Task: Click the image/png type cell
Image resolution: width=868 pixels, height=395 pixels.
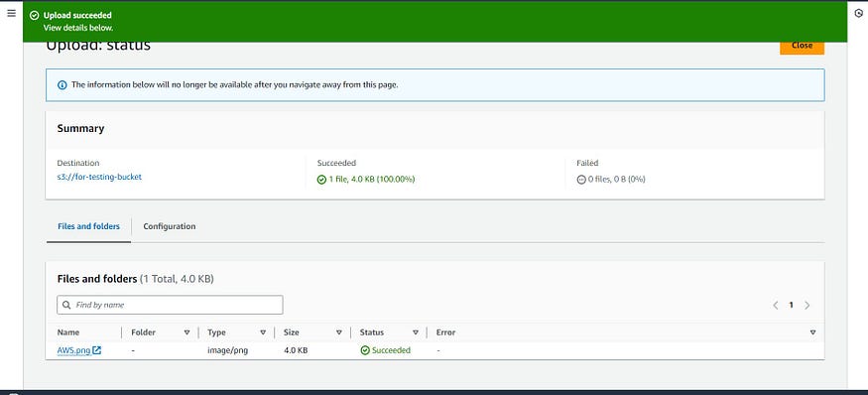Action: [x=227, y=350]
